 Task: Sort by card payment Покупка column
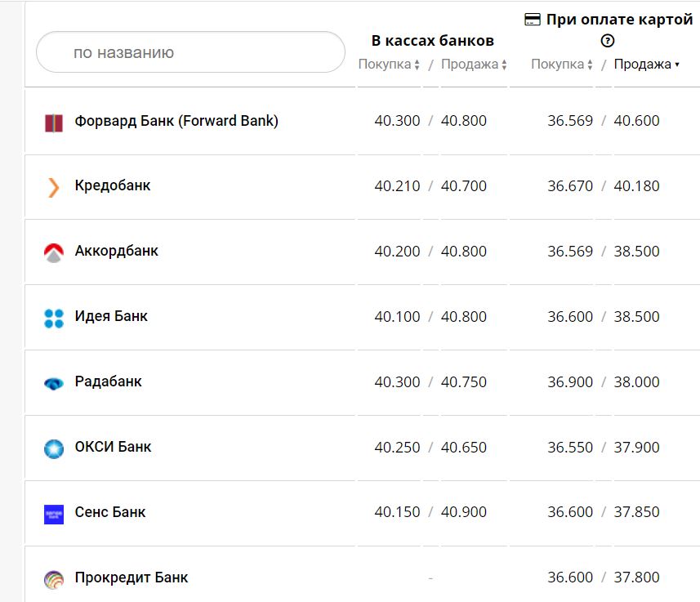[562, 65]
